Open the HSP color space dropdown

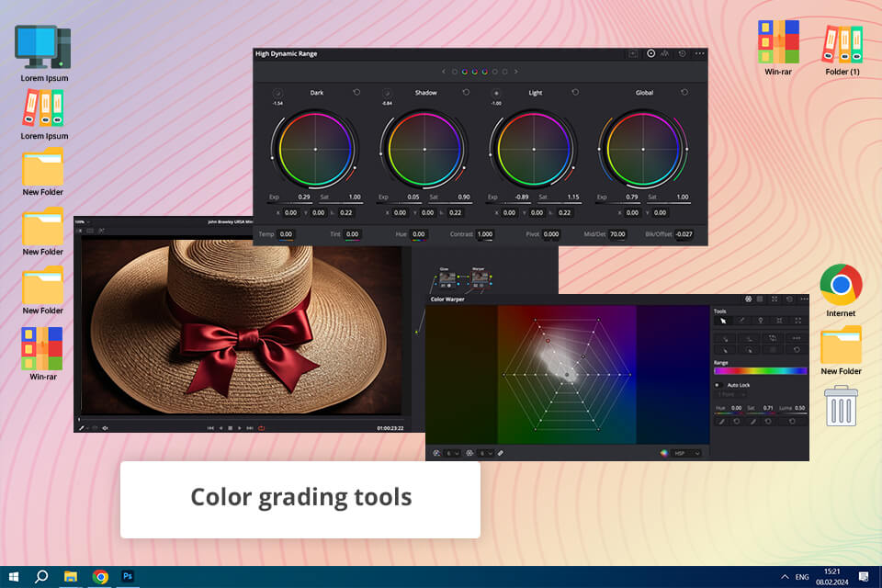pyautogui.click(x=687, y=453)
